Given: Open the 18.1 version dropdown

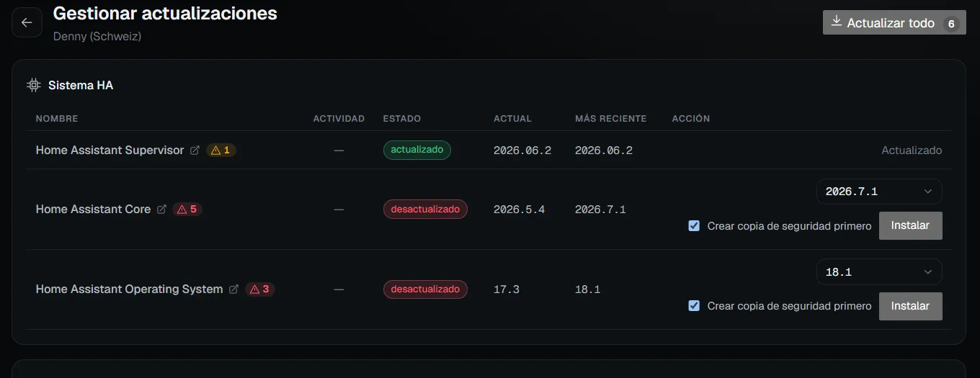Looking at the screenshot, I should [x=879, y=272].
